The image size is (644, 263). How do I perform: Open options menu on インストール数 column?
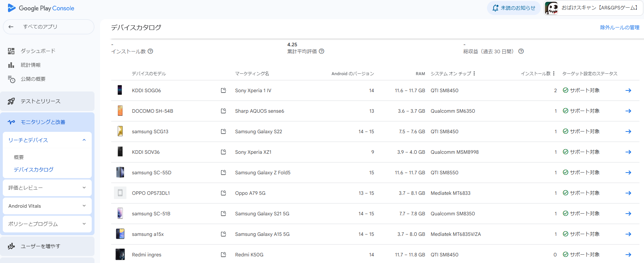554,73
